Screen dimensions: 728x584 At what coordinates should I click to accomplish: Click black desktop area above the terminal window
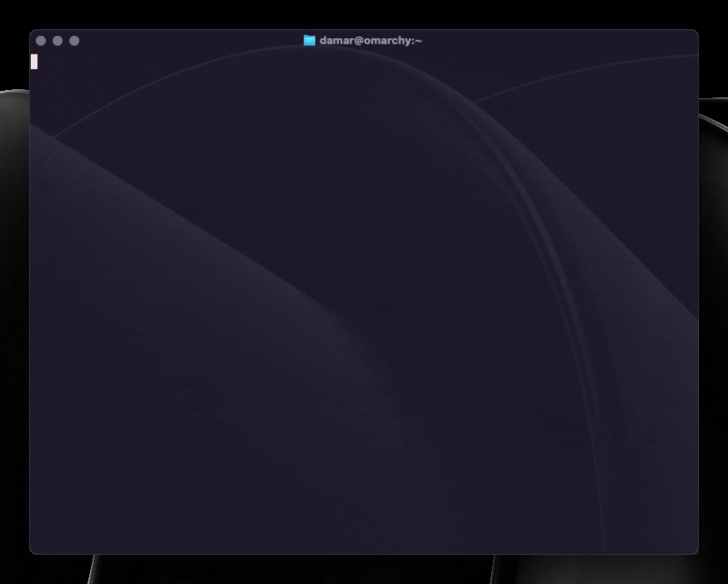365,14
